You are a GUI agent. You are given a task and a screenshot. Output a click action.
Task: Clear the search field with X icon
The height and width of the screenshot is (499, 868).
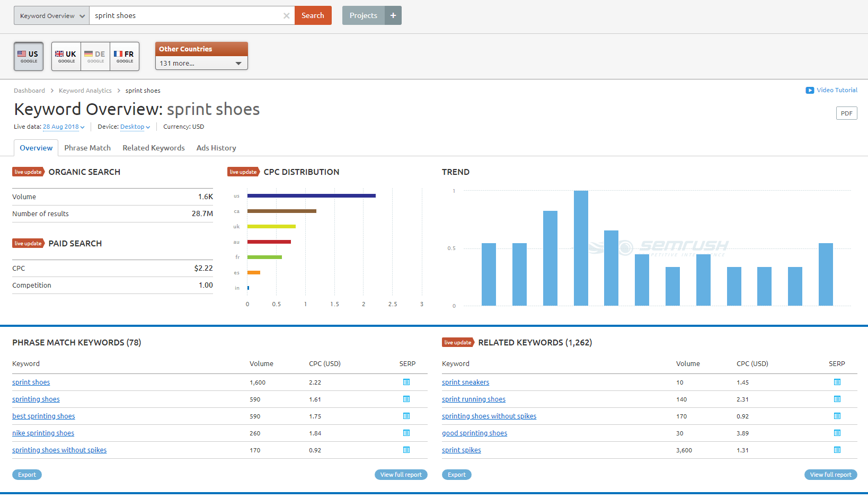coord(286,16)
